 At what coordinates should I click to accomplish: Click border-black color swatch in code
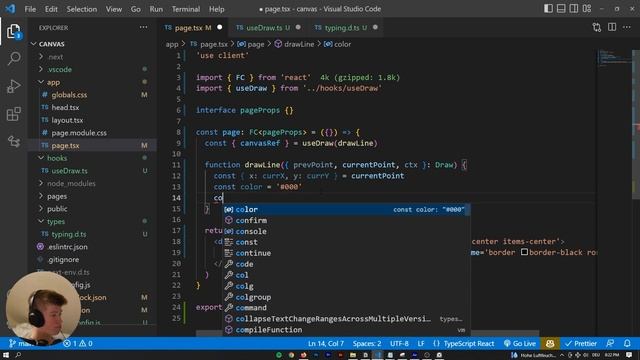[x=524, y=252]
